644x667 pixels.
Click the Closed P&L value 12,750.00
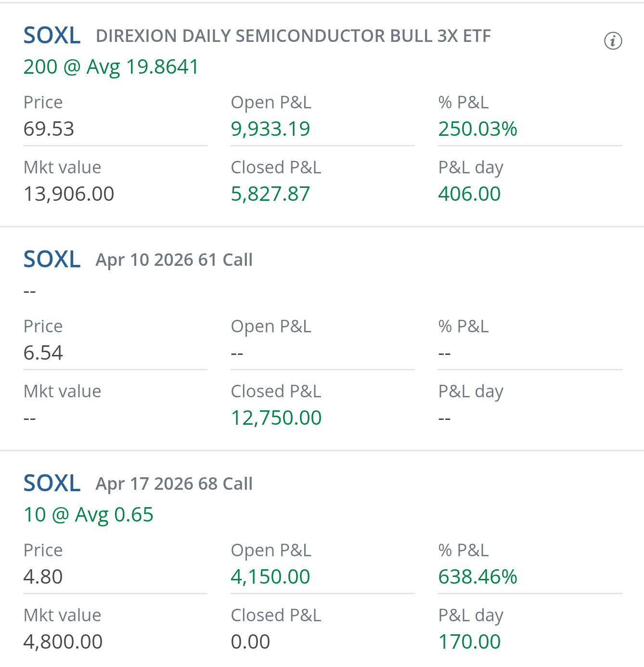pyautogui.click(x=276, y=418)
